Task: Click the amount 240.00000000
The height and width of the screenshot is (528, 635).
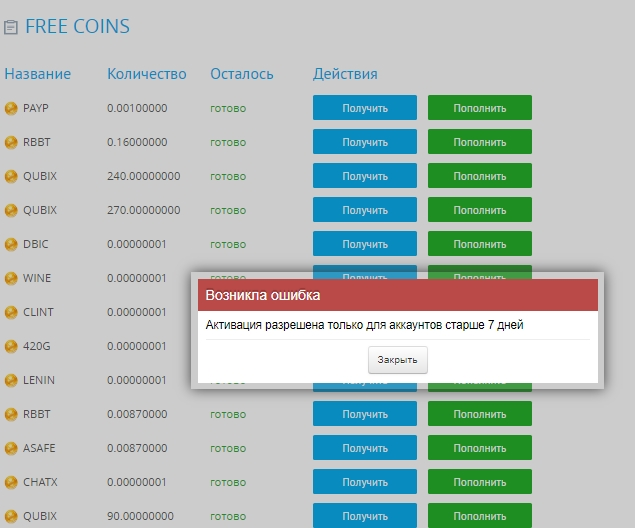Action: pos(143,176)
